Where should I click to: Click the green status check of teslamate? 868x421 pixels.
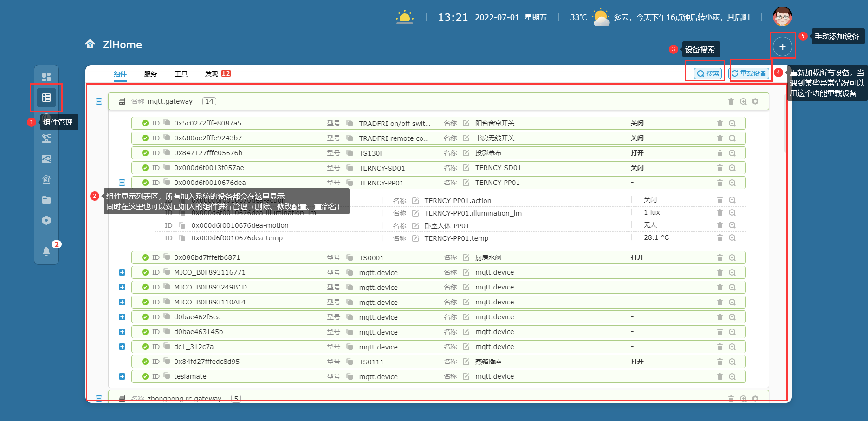pos(145,376)
